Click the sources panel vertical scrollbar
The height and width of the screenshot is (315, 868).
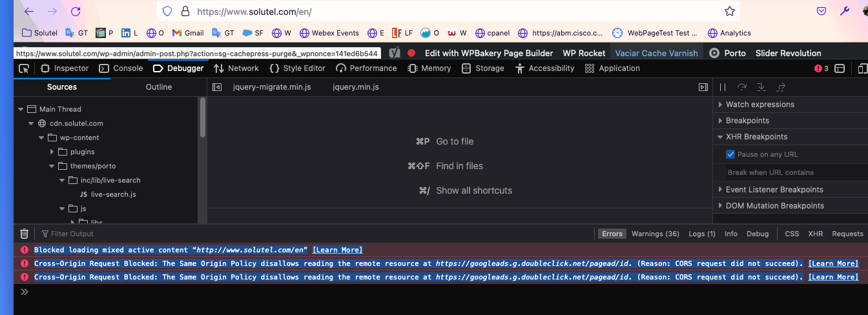203,117
